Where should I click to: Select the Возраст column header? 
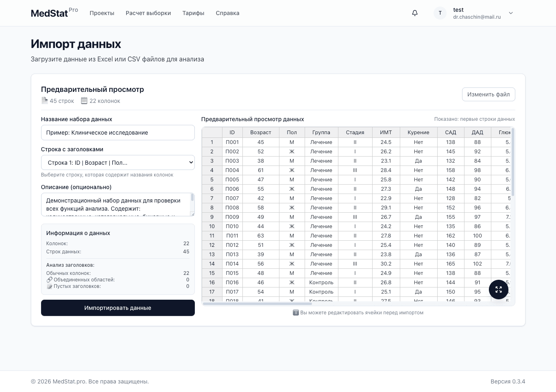(x=261, y=133)
